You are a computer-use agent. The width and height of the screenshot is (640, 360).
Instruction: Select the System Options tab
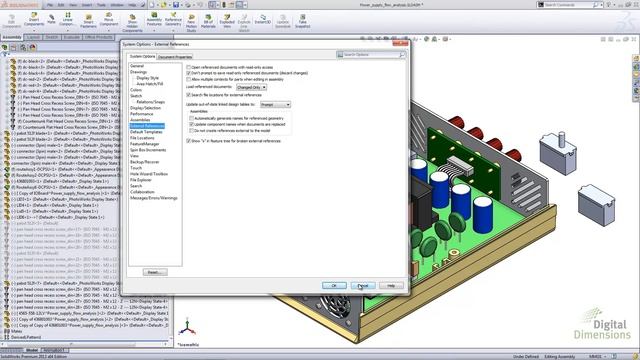142,56
